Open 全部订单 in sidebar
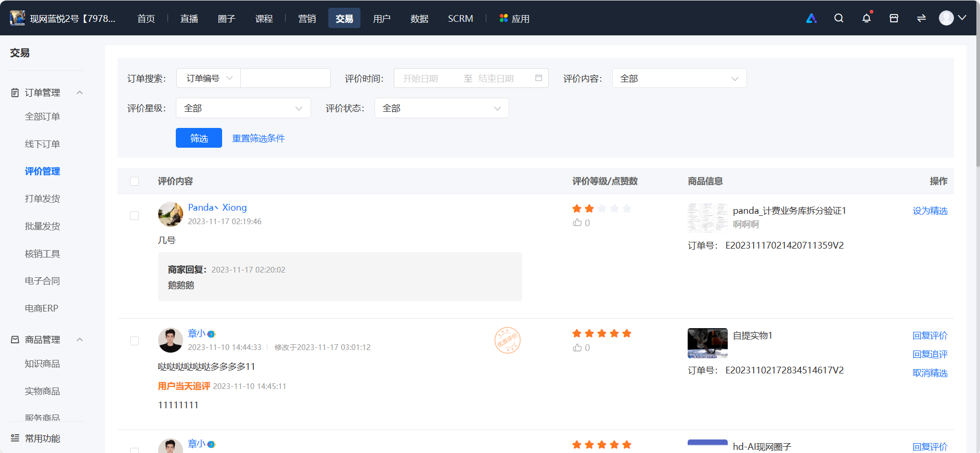This screenshot has height=453, width=980. pos(43,117)
